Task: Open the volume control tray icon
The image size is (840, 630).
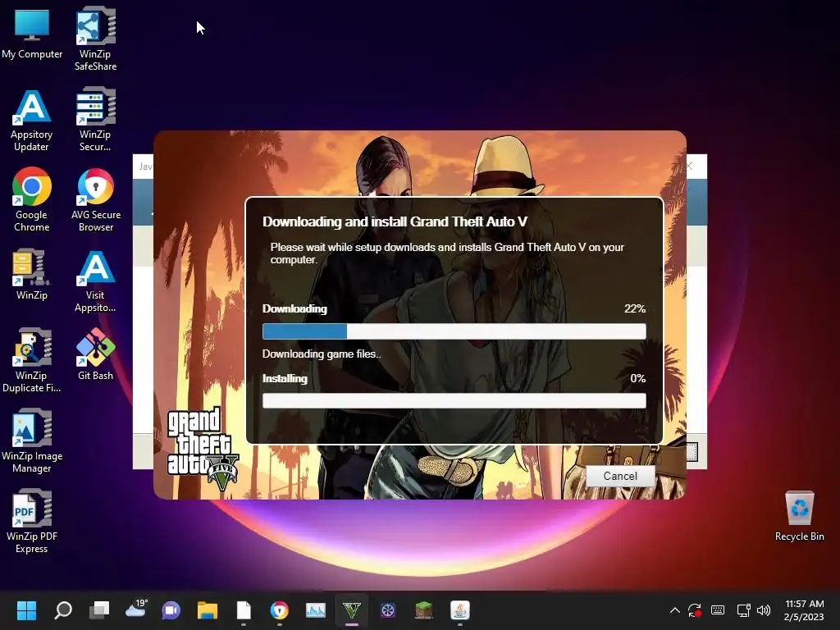Action: [764, 610]
